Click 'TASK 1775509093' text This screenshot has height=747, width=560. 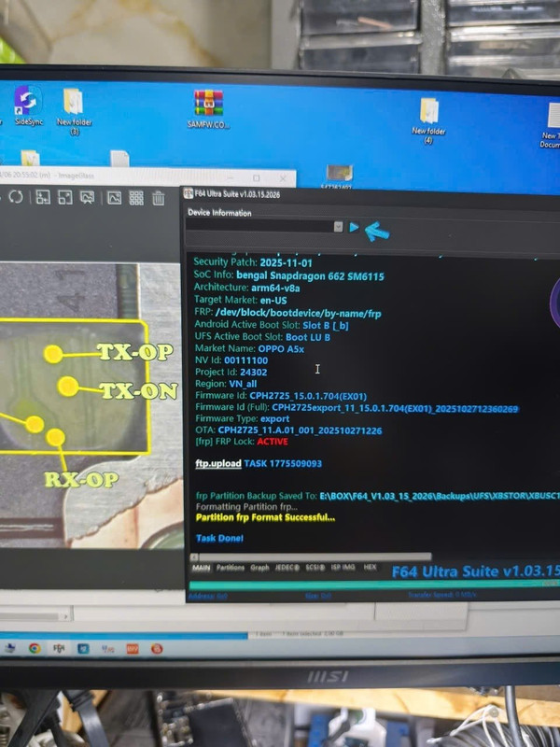click(283, 463)
